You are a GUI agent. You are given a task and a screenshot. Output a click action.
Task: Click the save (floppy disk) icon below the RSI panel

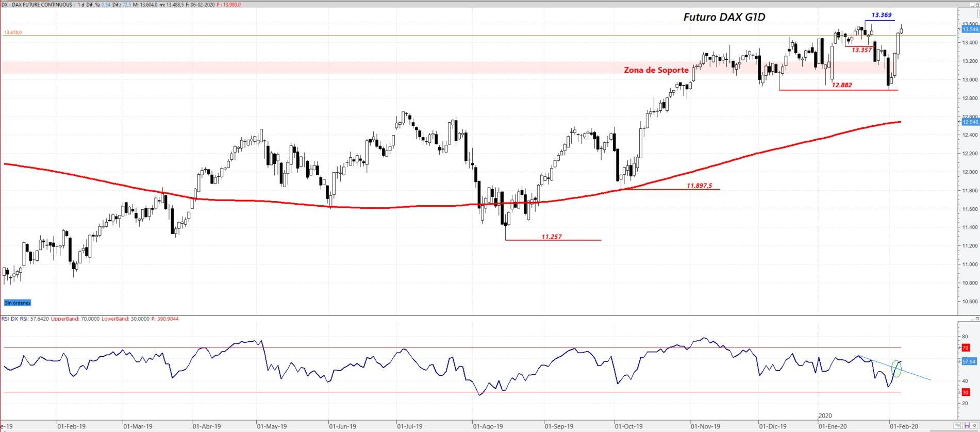click(967, 425)
